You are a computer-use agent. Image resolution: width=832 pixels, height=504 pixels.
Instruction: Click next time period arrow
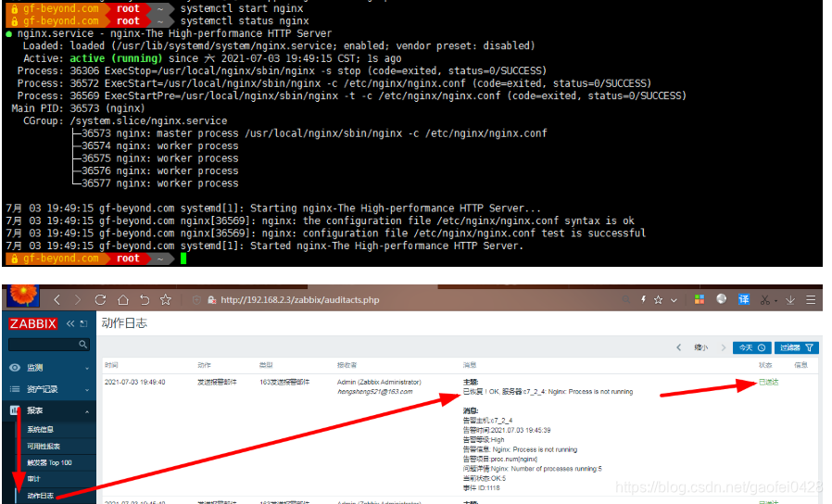724,347
